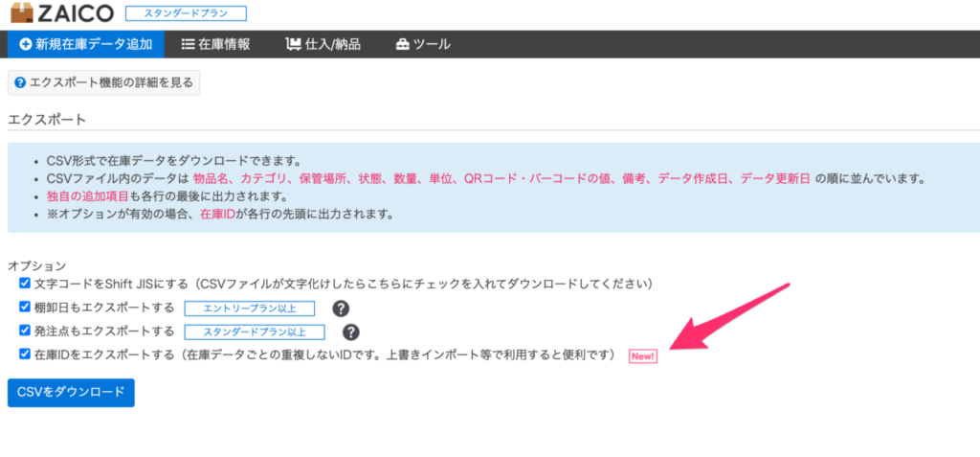The image size is (980, 457).
Task: Open 新規在庫データ追加 tab
Action: 86,44
